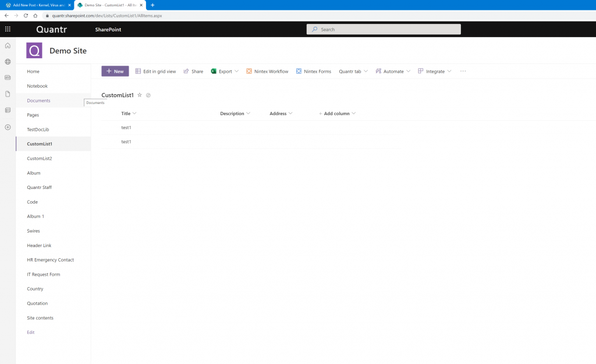Expand the Automate dropdown
The width and height of the screenshot is (596, 364).
coord(393,72)
